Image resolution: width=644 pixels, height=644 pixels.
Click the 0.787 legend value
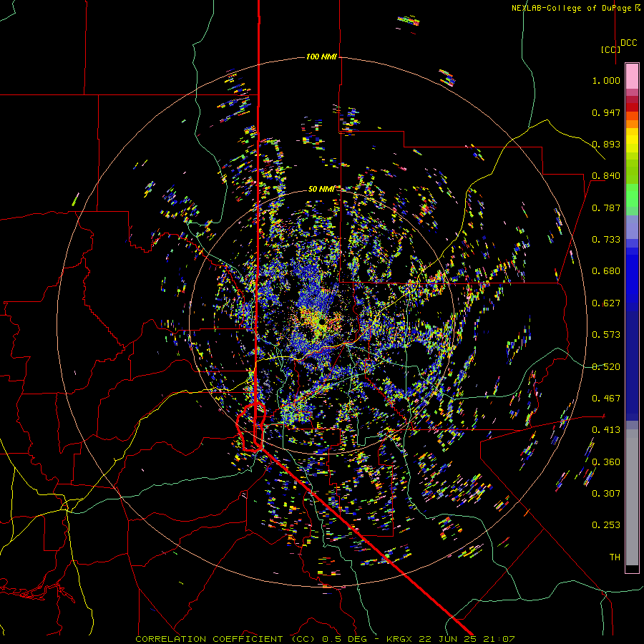pos(606,208)
